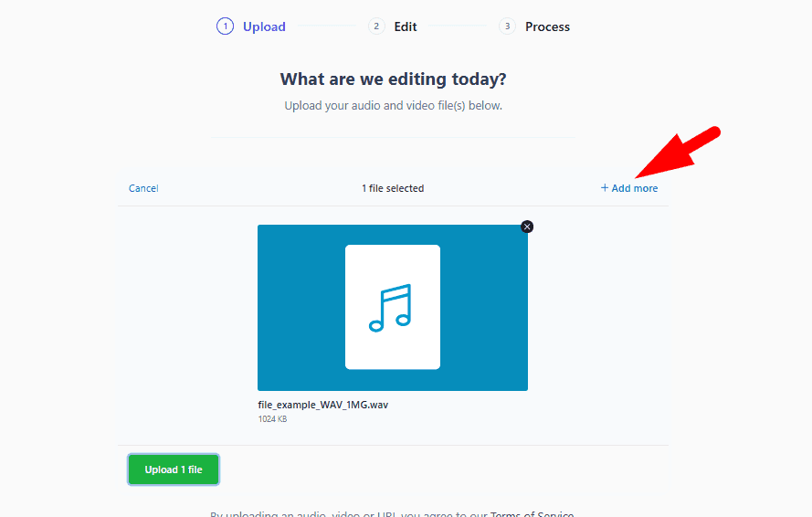Go to the Upload step label
The image size is (812, 517).
coord(264,26)
